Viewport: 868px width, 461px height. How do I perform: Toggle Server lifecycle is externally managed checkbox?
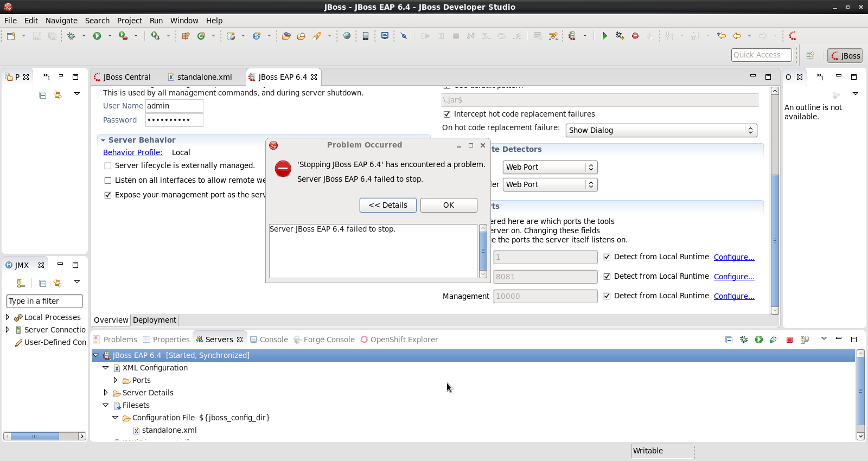point(107,166)
